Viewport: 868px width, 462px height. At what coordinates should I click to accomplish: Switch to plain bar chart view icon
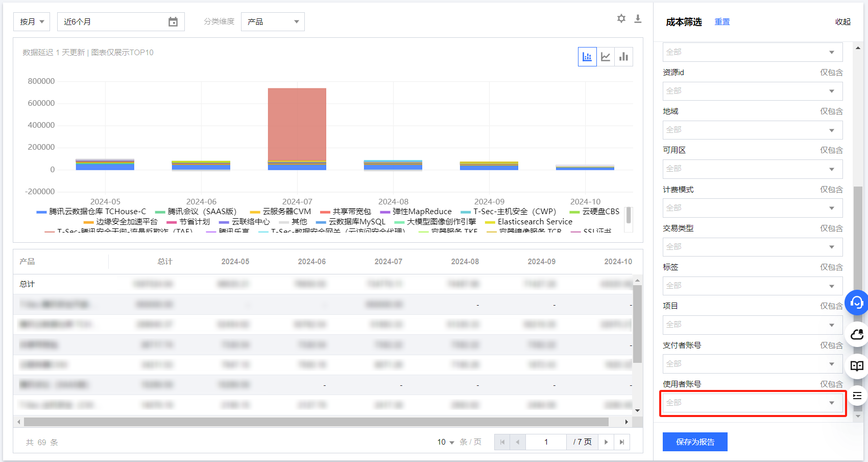pyautogui.click(x=624, y=57)
